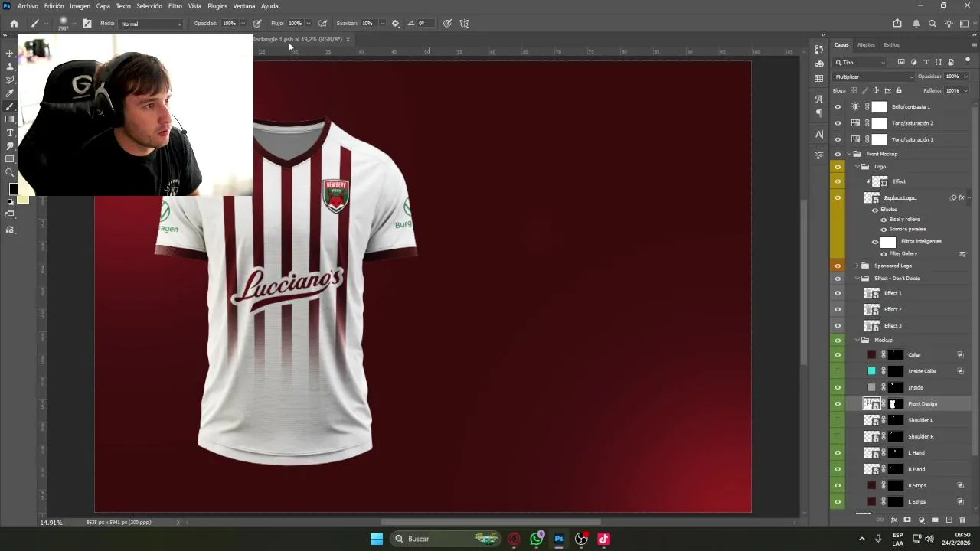Toggle Bisel y relieve effect visibility
This screenshot has width=980, height=551.
(884, 220)
